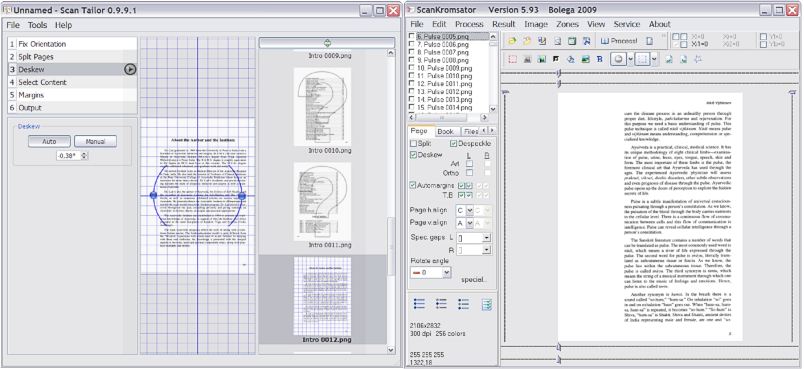Expand the toolbar overflow chevron after Process!
The height and width of the screenshot is (369, 804).
[x=664, y=36]
